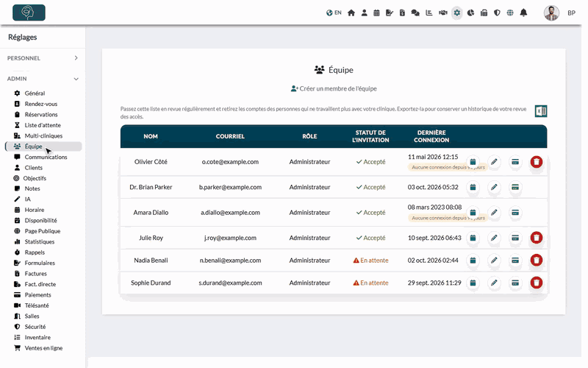Viewport: 588px width, 368px height.
Task: Go to home via house icon
Action: (351, 13)
